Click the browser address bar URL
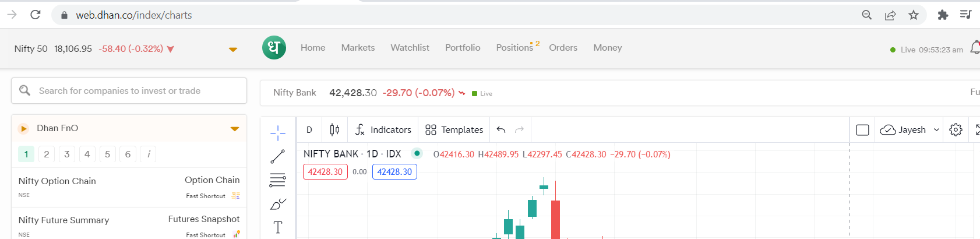Viewport: 980px width, 239px height. pos(134,15)
